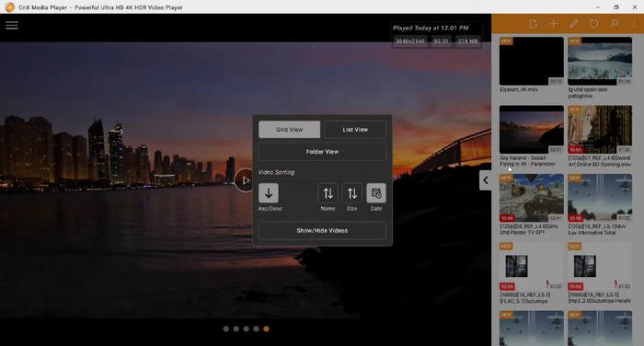Close the CnX Media Player window

[x=635, y=7]
